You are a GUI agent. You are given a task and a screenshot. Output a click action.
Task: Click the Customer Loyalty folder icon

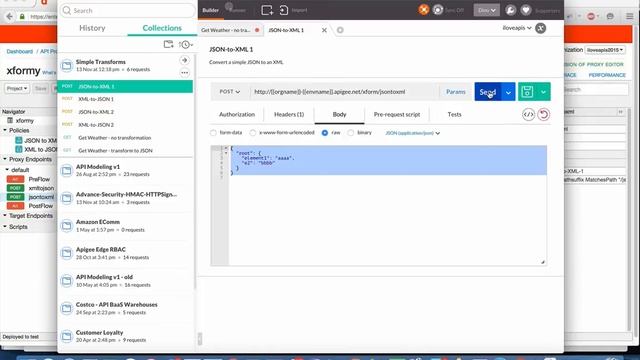67,336
